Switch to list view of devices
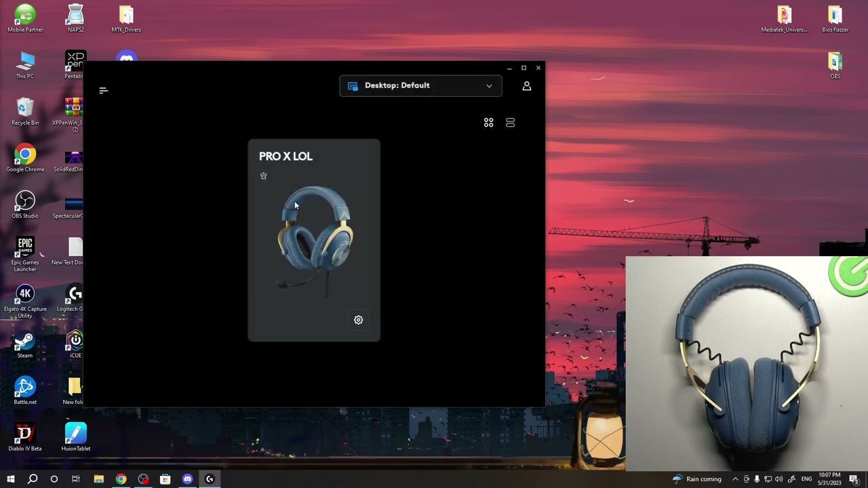The height and width of the screenshot is (488, 868). coord(511,123)
